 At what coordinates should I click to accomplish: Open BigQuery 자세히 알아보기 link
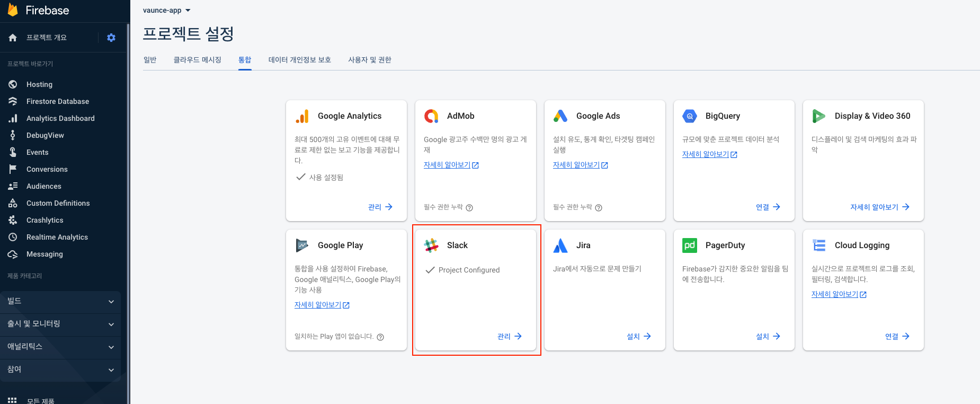click(x=710, y=154)
